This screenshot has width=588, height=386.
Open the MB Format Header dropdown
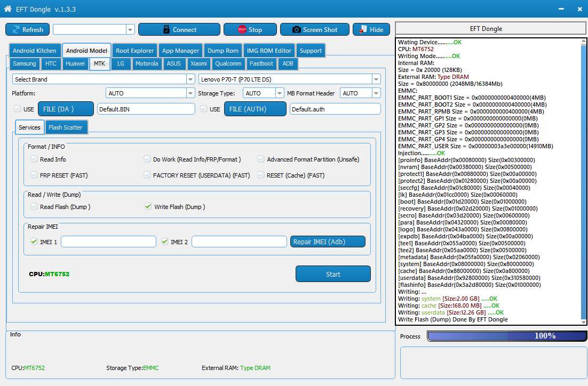pos(376,93)
